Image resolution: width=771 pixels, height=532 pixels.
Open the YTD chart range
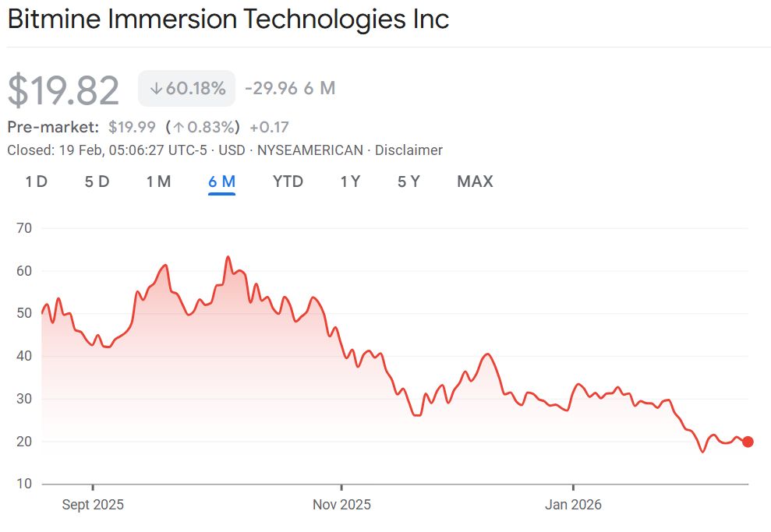point(288,181)
